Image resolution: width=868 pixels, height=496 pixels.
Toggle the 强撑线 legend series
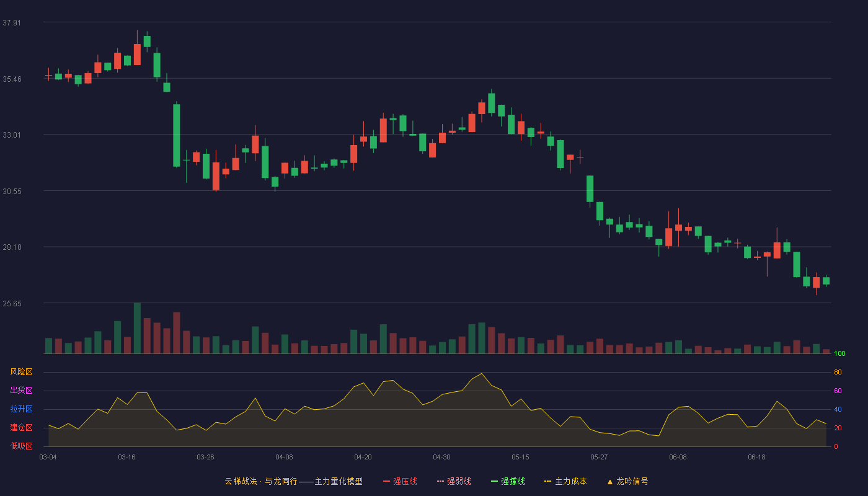508,481
